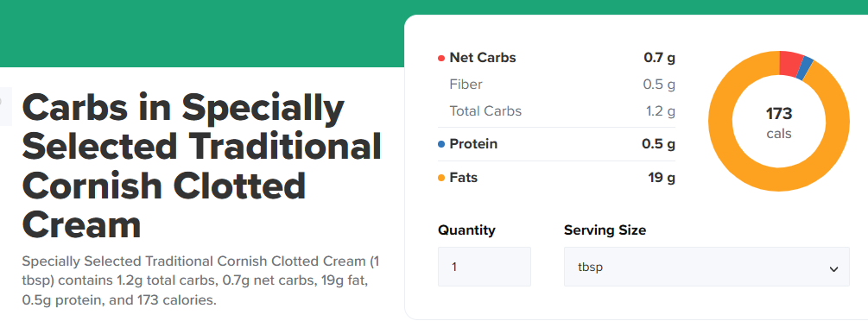
Task: Select the Fiber row label
Action: click(x=466, y=84)
